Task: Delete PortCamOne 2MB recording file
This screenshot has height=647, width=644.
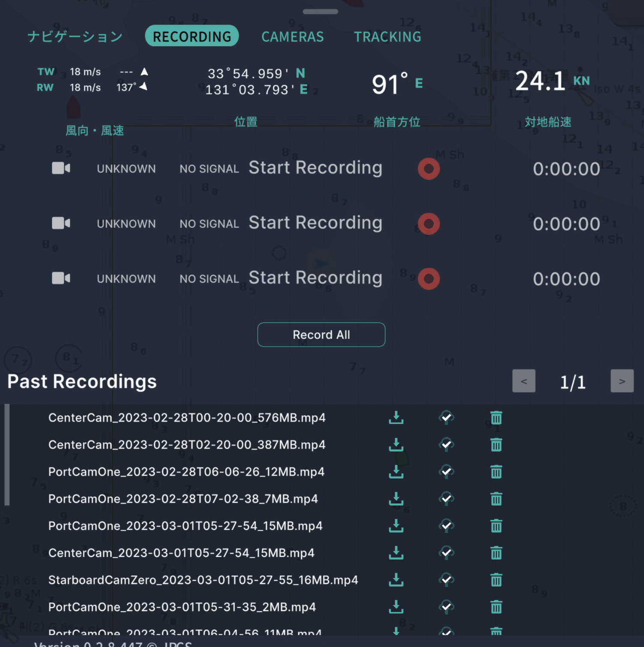Action: 496,607
